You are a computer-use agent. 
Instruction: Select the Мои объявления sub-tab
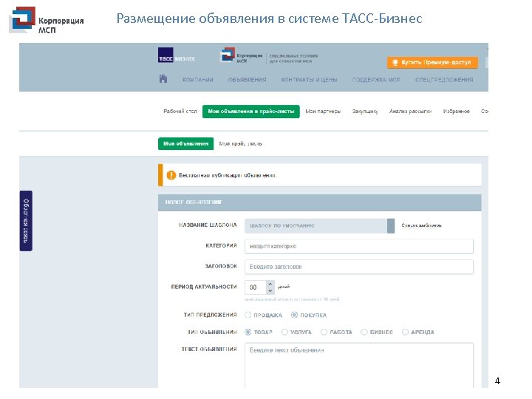tap(186, 143)
